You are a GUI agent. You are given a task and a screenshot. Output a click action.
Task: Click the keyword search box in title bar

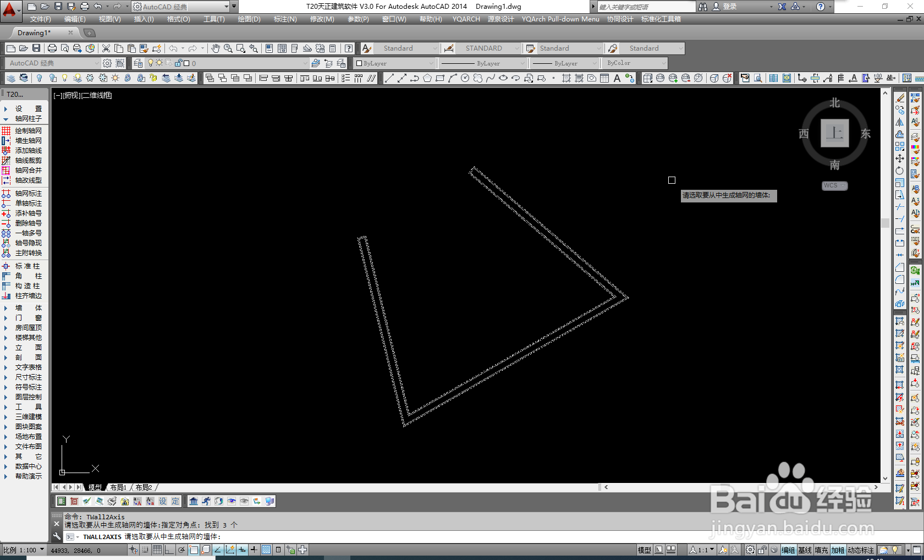pyautogui.click(x=647, y=7)
